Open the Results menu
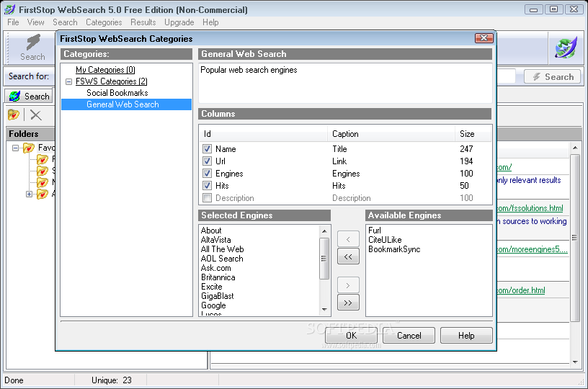Image resolution: width=588 pixels, height=389 pixels. point(143,22)
